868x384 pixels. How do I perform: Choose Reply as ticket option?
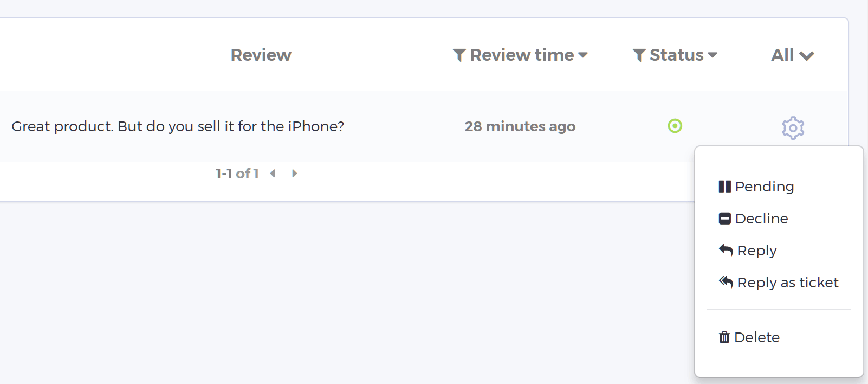tap(787, 283)
